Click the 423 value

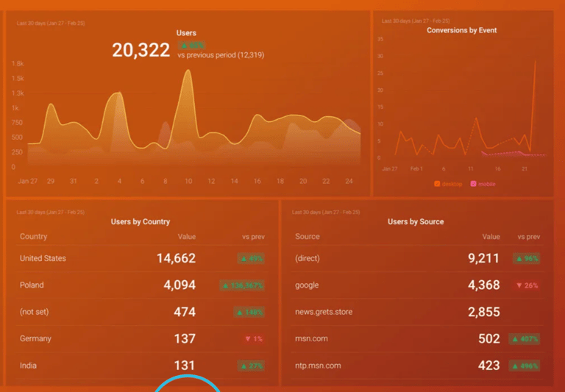pyautogui.click(x=489, y=366)
